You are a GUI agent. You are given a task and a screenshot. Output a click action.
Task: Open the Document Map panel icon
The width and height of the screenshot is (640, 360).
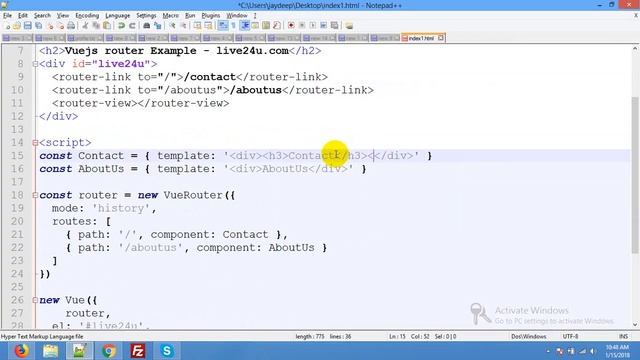266,26
